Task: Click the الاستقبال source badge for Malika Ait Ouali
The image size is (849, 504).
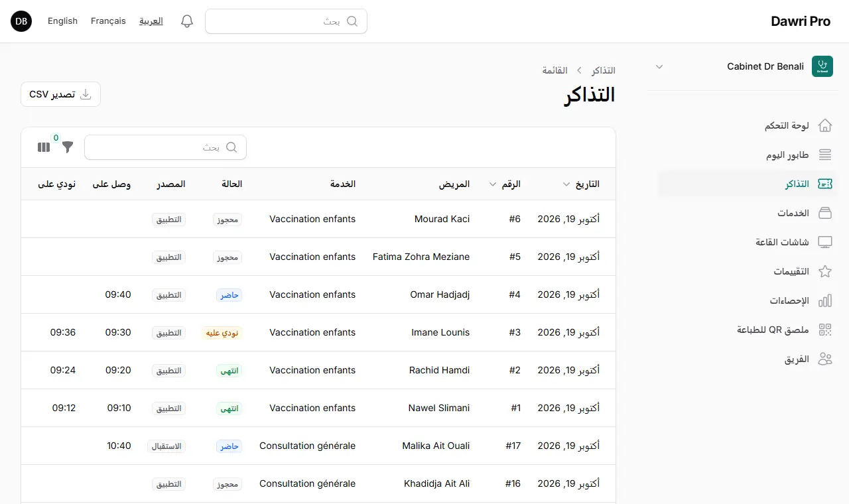Action: pyautogui.click(x=166, y=446)
